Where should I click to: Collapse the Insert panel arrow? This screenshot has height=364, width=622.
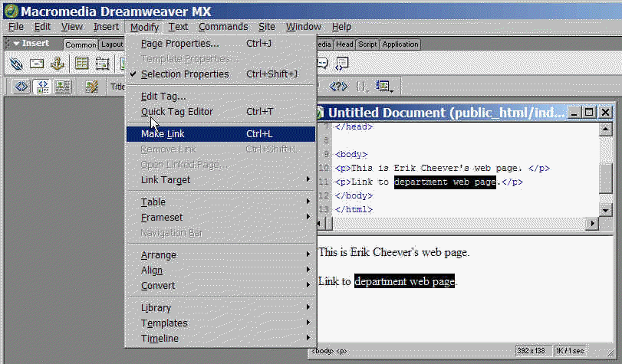[16, 43]
